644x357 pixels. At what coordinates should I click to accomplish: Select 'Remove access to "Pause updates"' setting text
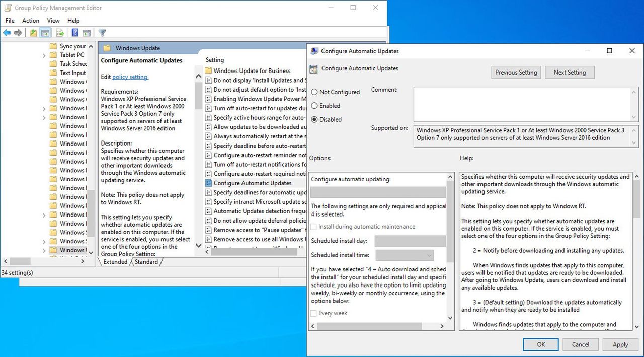point(260,230)
